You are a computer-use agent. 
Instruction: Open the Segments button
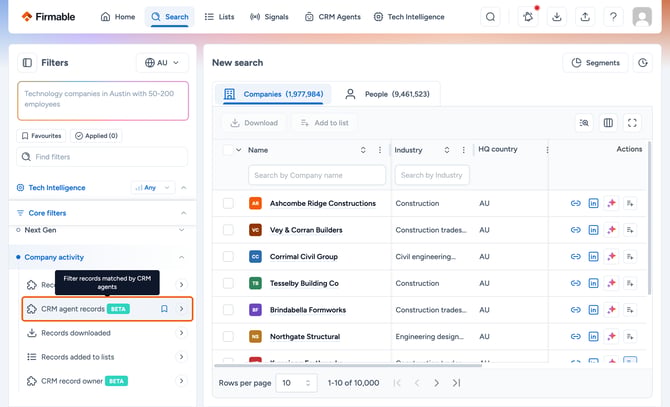[595, 63]
